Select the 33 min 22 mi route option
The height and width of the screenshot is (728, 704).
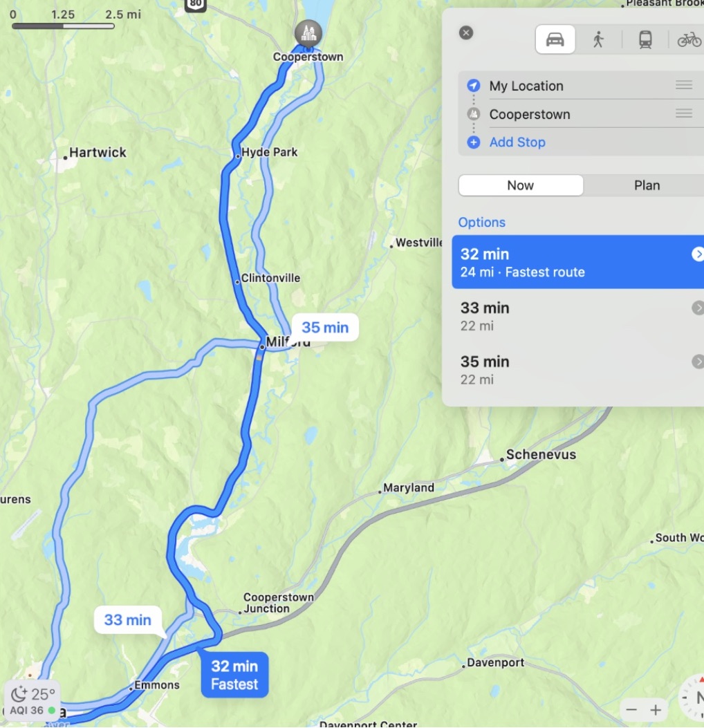577,316
